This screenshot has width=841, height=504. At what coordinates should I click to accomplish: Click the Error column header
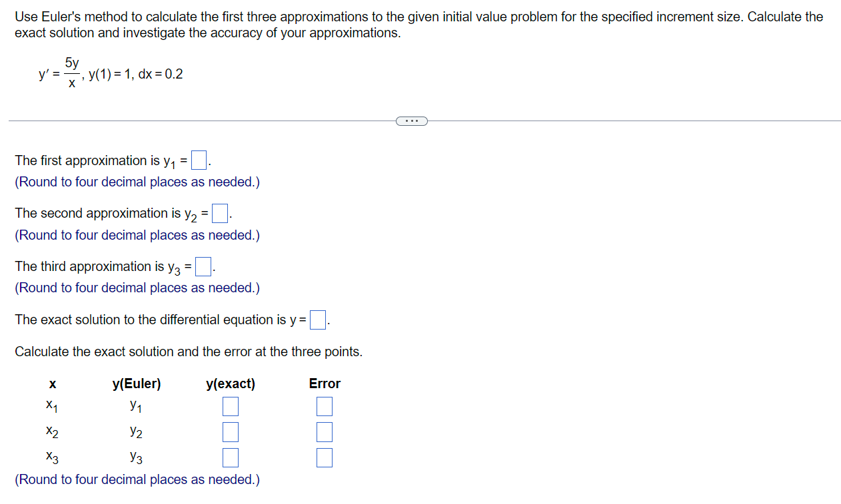coord(325,383)
